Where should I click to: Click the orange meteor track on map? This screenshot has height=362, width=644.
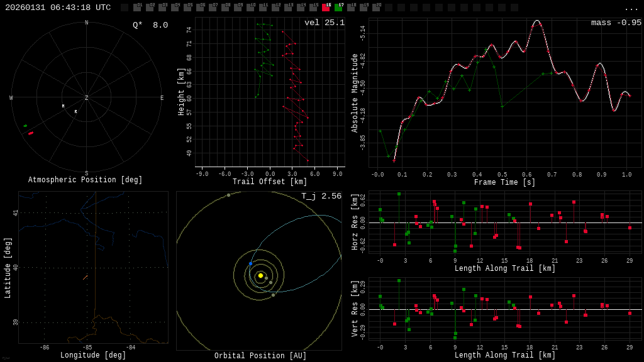pyautogui.click(x=85, y=278)
